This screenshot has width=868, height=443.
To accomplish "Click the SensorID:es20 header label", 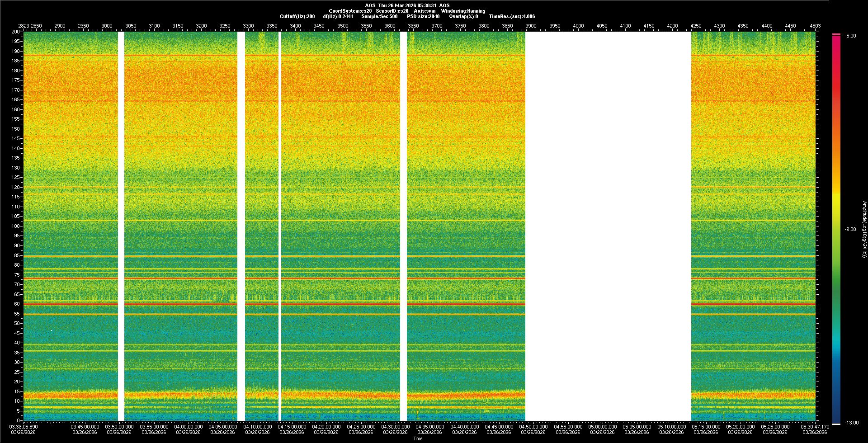I will [392, 11].
